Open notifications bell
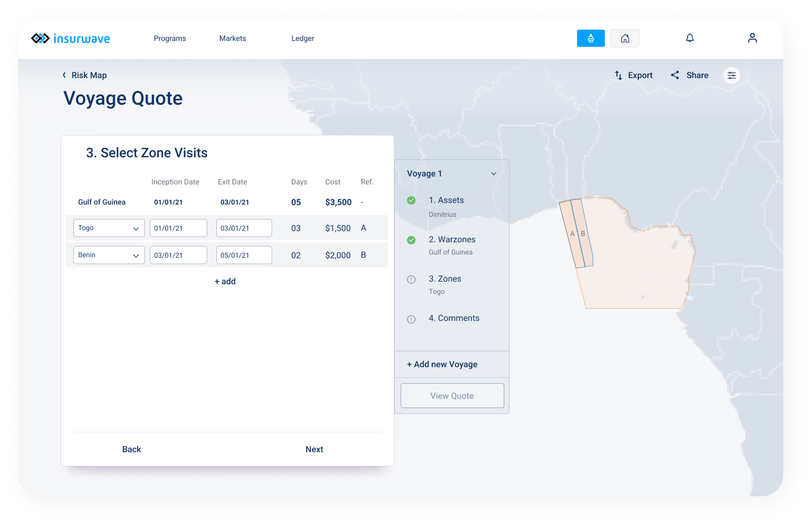The height and width of the screenshot is (525, 812). pos(690,38)
